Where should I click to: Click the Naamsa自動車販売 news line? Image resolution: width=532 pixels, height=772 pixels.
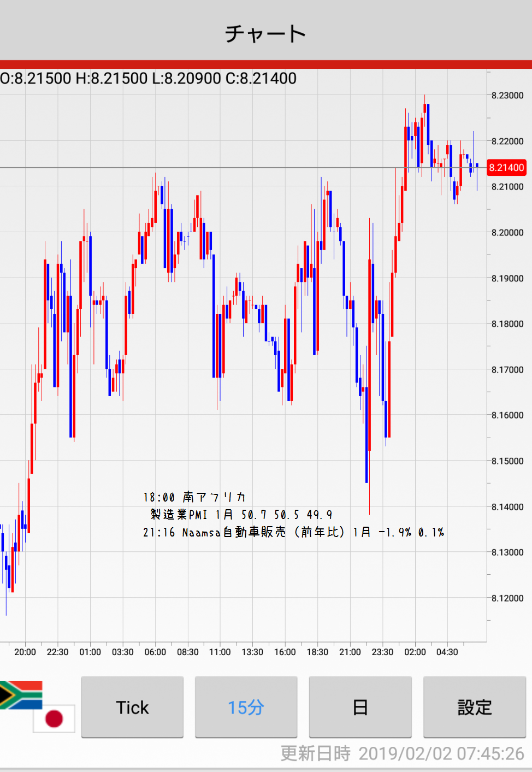[x=293, y=532]
